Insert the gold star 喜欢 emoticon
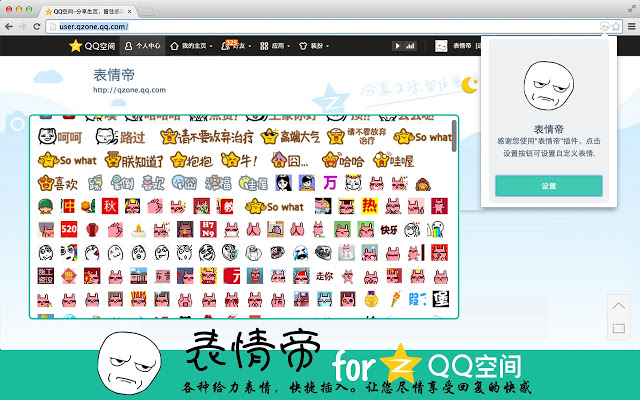Image resolution: width=640 pixels, height=400 pixels. click(58, 183)
